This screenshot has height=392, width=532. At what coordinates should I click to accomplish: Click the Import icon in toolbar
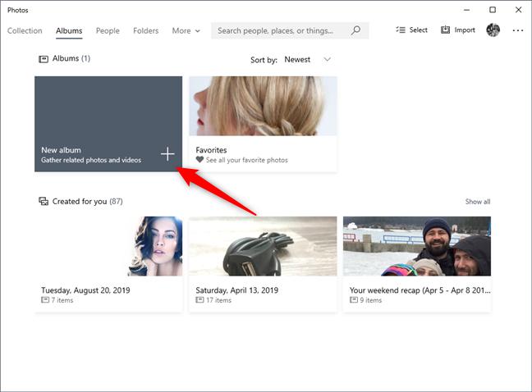pos(445,30)
